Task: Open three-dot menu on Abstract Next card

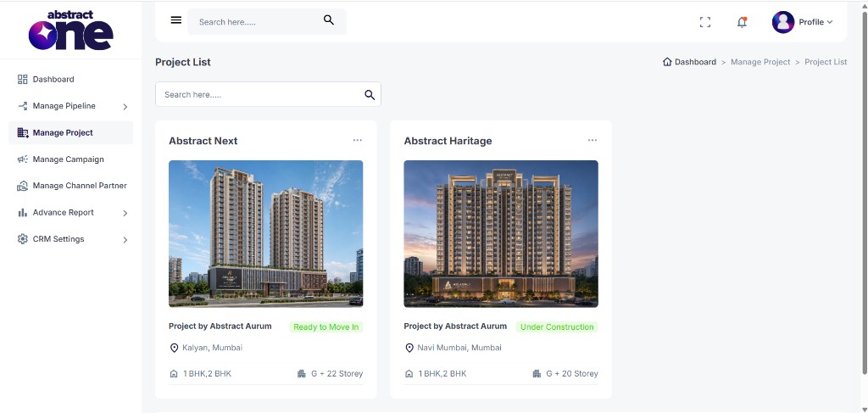Action: [358, 140]
